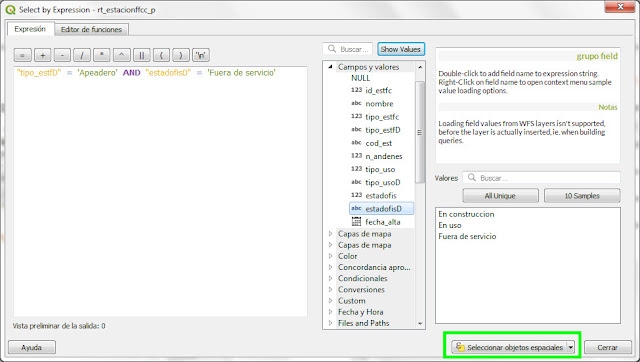Select the nombre field
Screen dimensions: 640x362
tap(379, 104)
